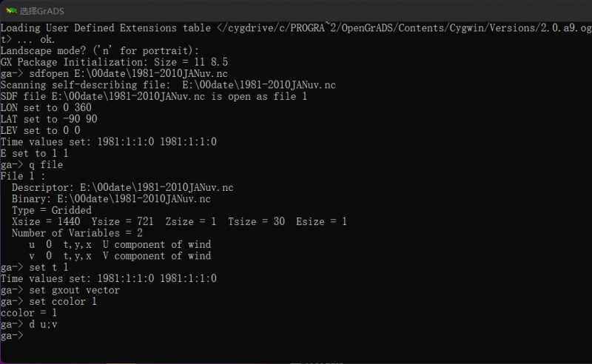Viewport: 592px width, 364px height.
Task: Click the 'U component of wind' variable line
Action: coord(119,245)
